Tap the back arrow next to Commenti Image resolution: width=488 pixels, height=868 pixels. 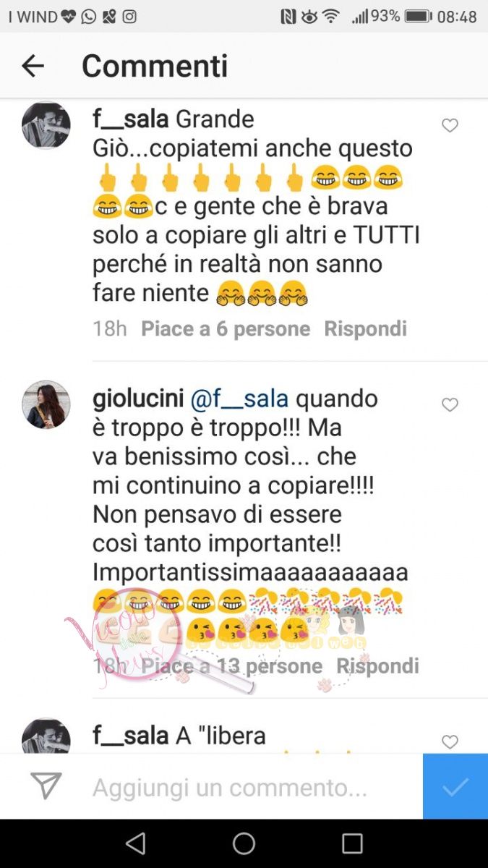[x=33, y=66]
